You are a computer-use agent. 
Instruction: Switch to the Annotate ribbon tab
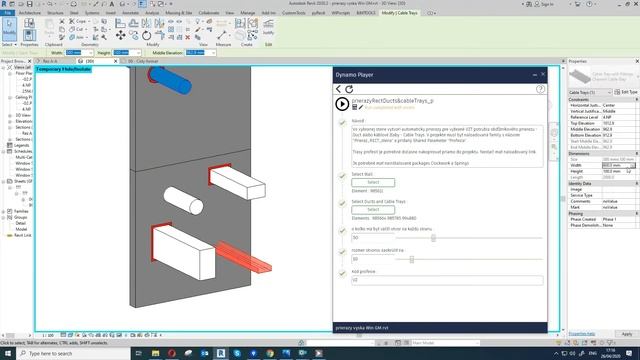(x=131, y=13)
